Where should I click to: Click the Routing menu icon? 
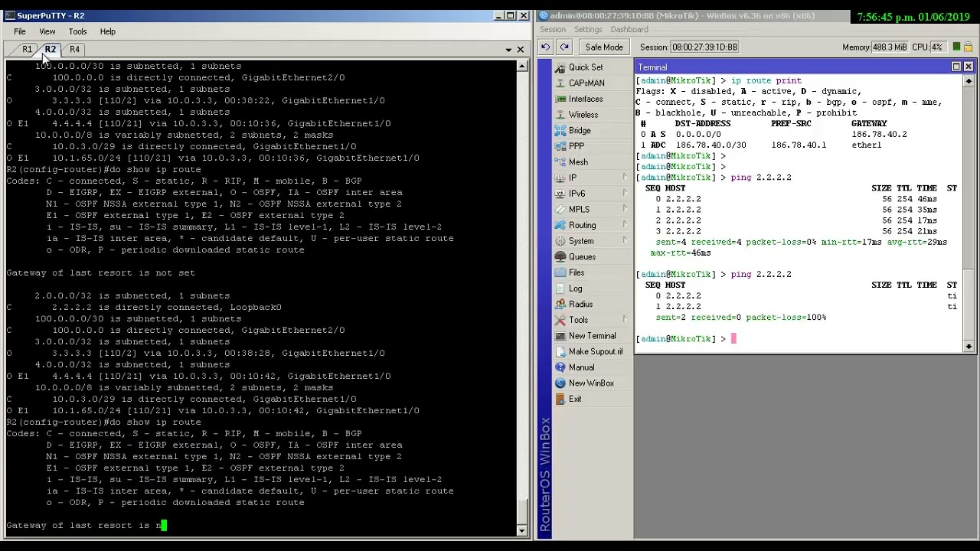(560, 226)
